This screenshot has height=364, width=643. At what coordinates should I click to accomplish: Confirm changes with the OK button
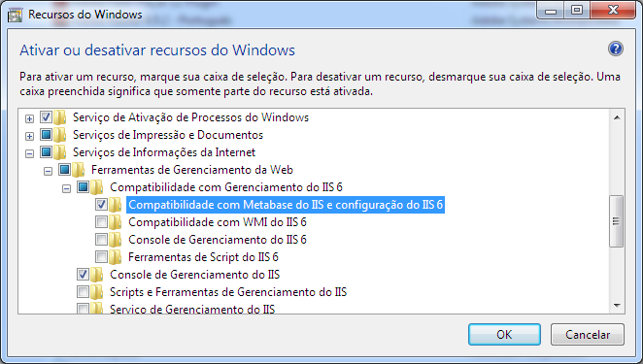[504, 335]
